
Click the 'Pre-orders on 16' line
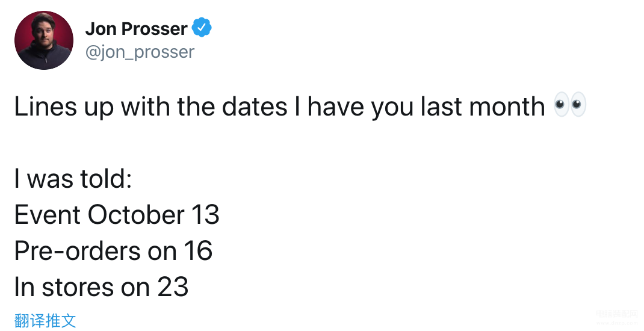point(113,251)
